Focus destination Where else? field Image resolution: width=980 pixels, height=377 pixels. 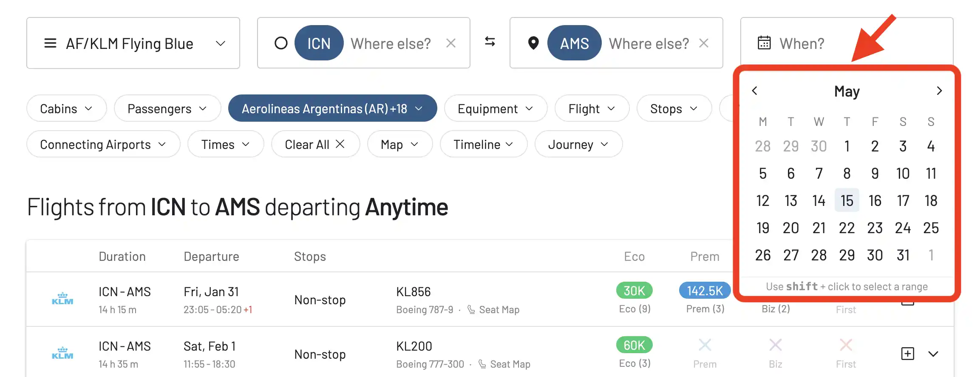click(x=649, y=43)
